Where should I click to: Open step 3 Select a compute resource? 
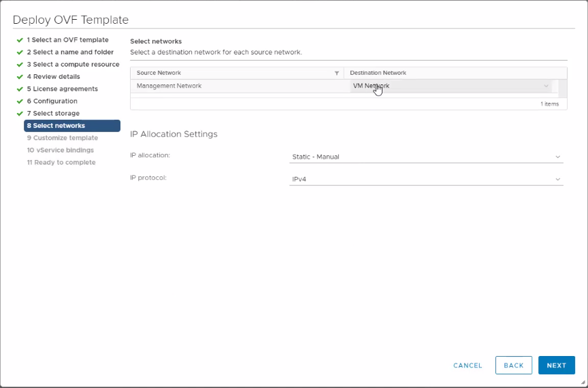click(x=73, y=65)
